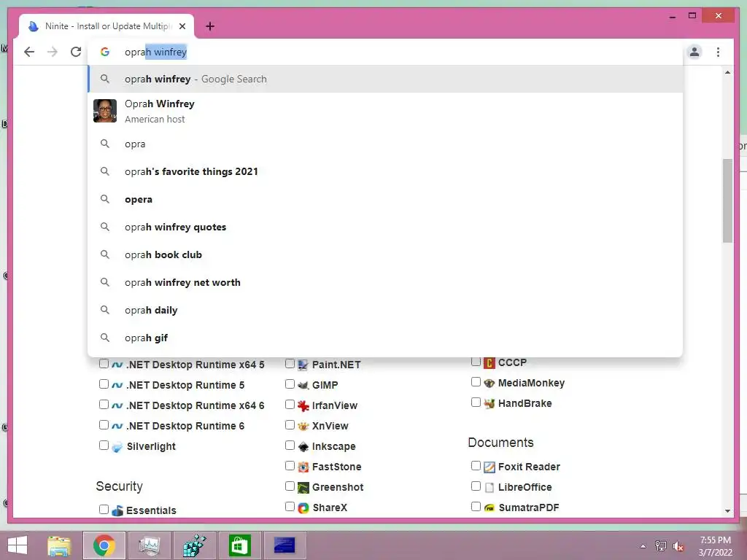Tick the Greenshot checkbox

pos(290,486)
